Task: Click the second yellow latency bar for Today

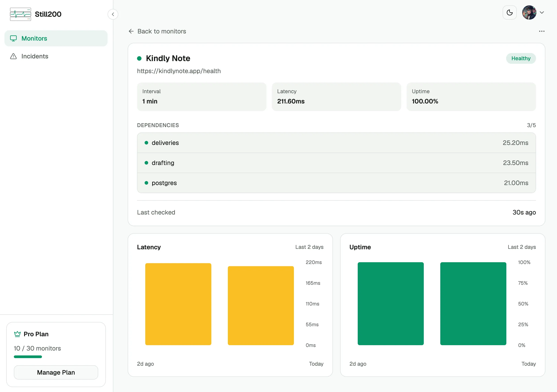Action: pos(261,305)
